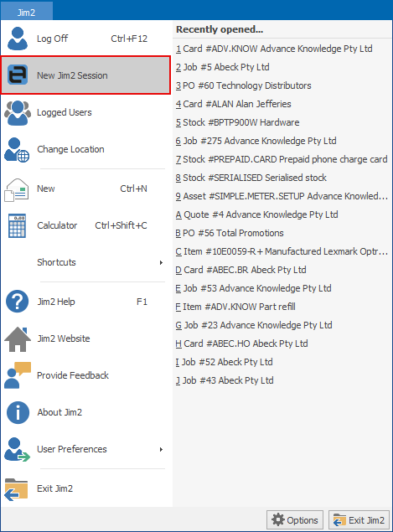Open Job #275 Advance Knowledge Pty Ltd

(x=256, y=141)
